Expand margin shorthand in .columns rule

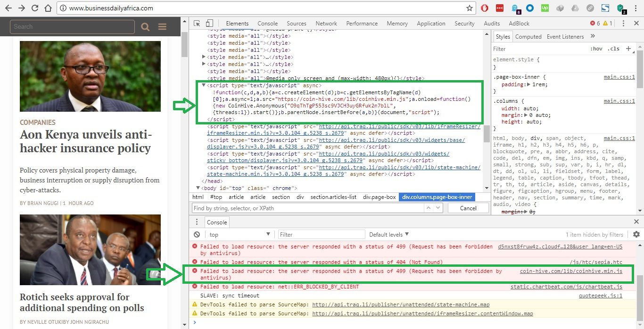tap(526, 115)
